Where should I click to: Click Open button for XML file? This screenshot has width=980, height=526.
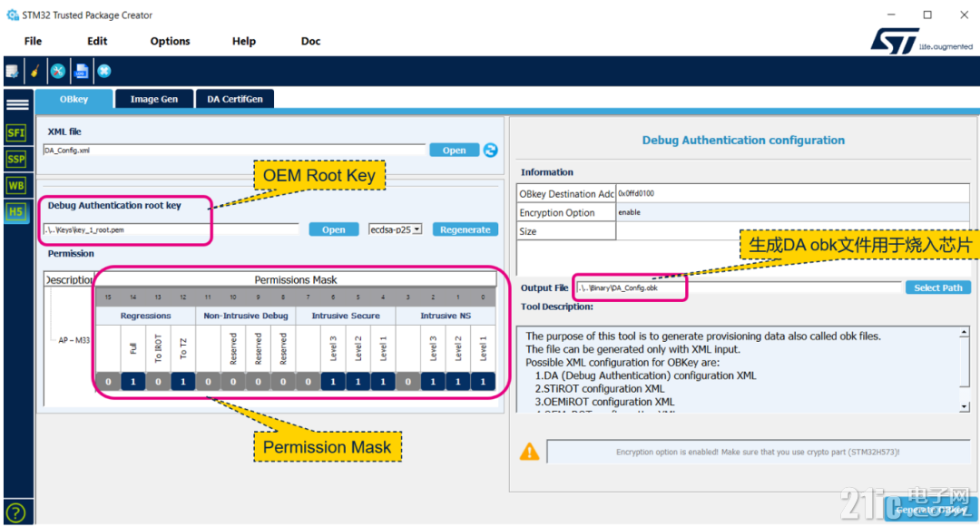[x=455, y=151]
